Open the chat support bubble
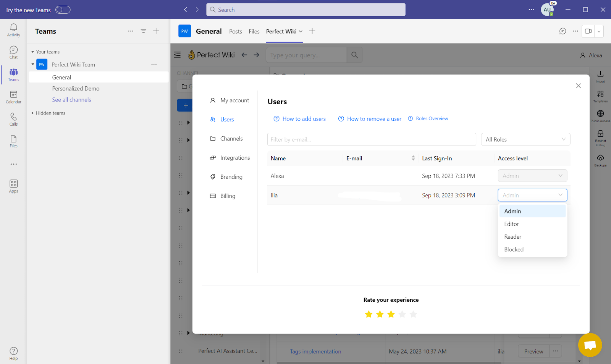The image size is (611, 364). [x=590, y=345]
